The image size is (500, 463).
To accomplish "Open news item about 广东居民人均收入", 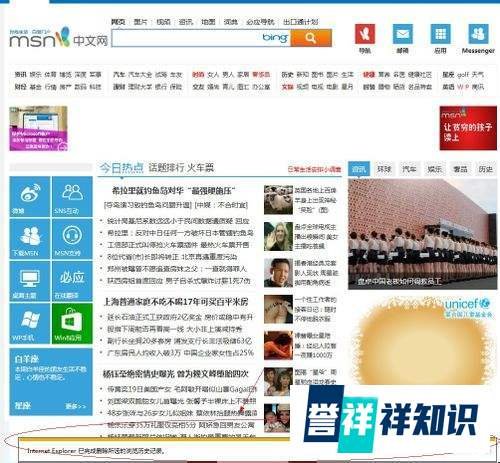I will [180, 353].
